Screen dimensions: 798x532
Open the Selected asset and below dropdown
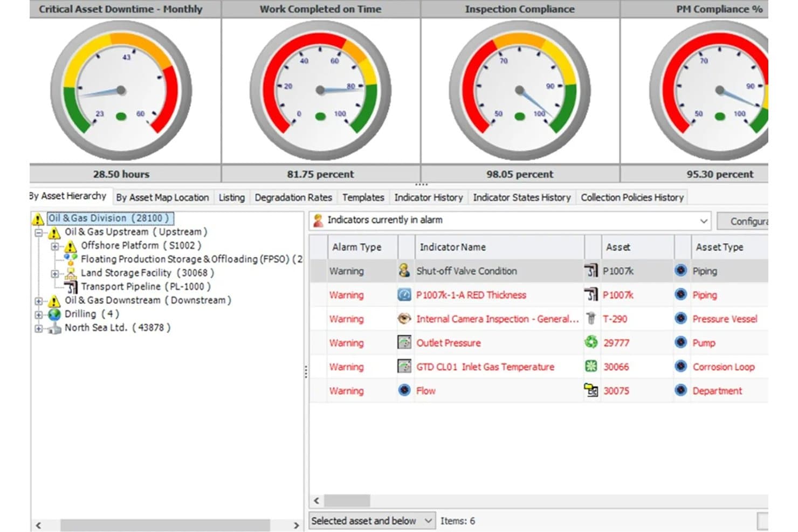pos(428,521)
